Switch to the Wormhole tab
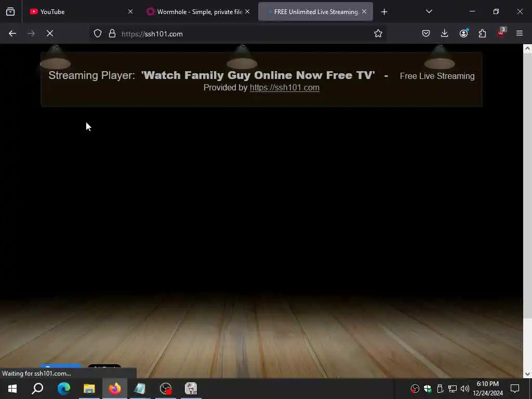532x399 pixels. 198,12
